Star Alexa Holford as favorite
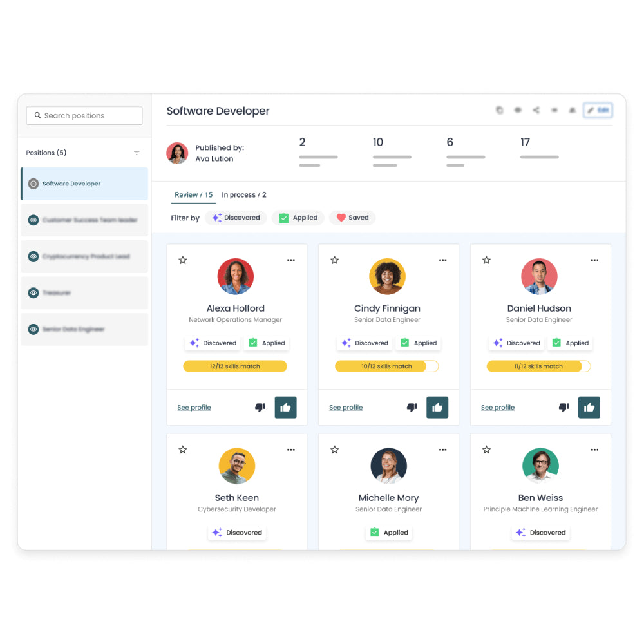644x644 pixels. (x=183, y=260)
